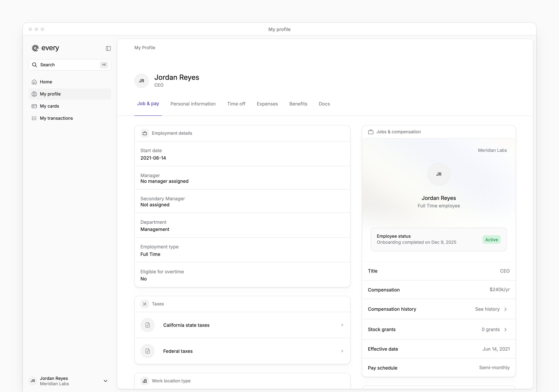Open the Docs tab
Screen dimensions: 559x392
[x=324, y=104]
